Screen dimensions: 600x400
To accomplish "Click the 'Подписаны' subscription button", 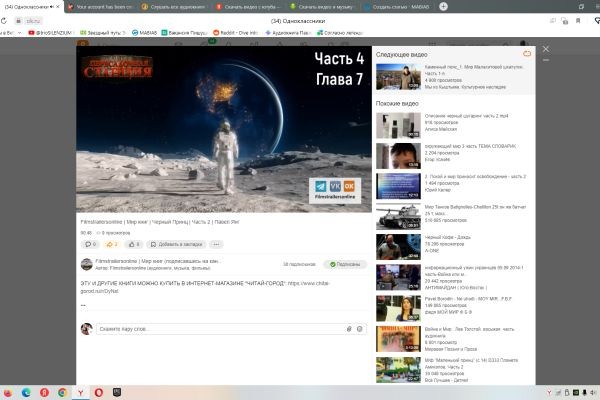I will click(345, 264).
